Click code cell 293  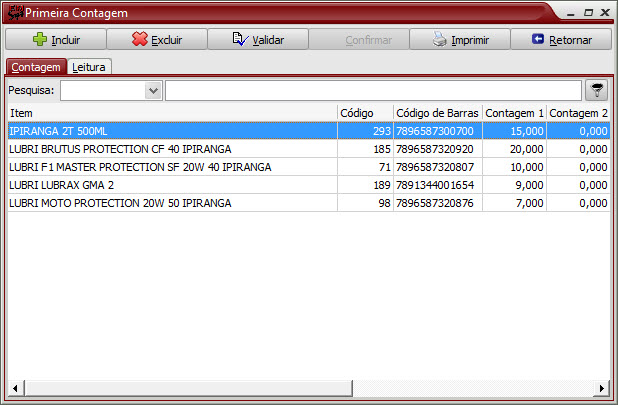tap(365, 131)
